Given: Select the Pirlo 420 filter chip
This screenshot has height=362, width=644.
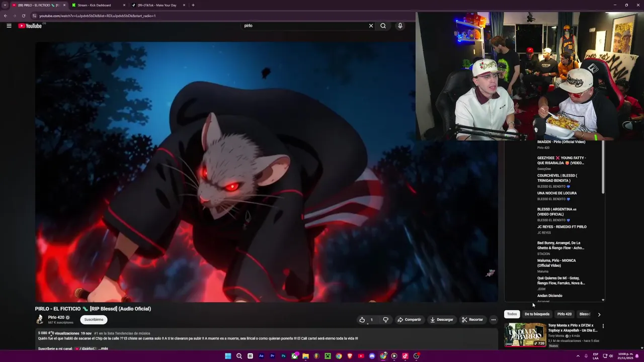Looking at the screenshot, I should coord(564,314).
